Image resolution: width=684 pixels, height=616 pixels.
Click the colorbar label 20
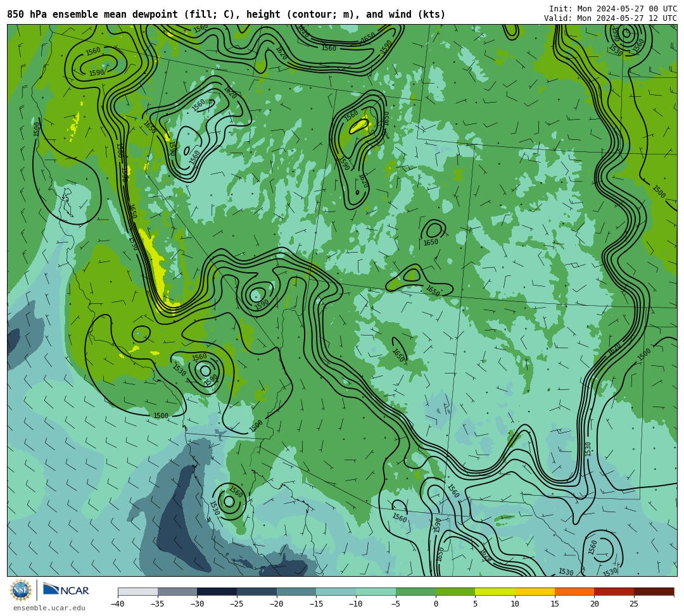point(594,604)
